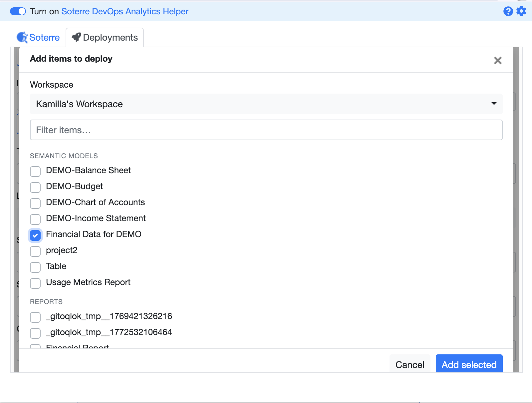The width and height of the screenshot is (532, 403).
Task: Open the Kamilla's Workspace dropdown
Action: 266,104
